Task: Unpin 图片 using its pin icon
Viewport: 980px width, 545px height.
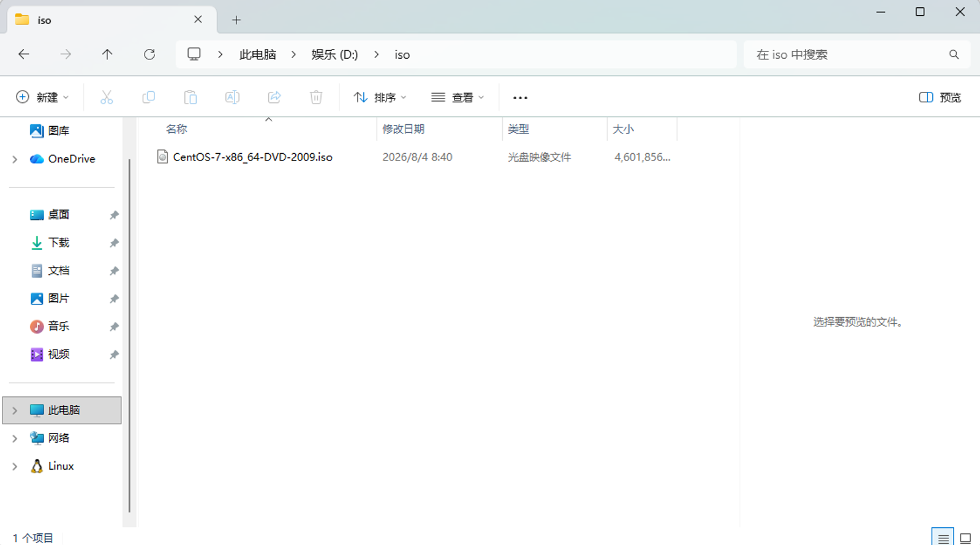Action: 114,299
